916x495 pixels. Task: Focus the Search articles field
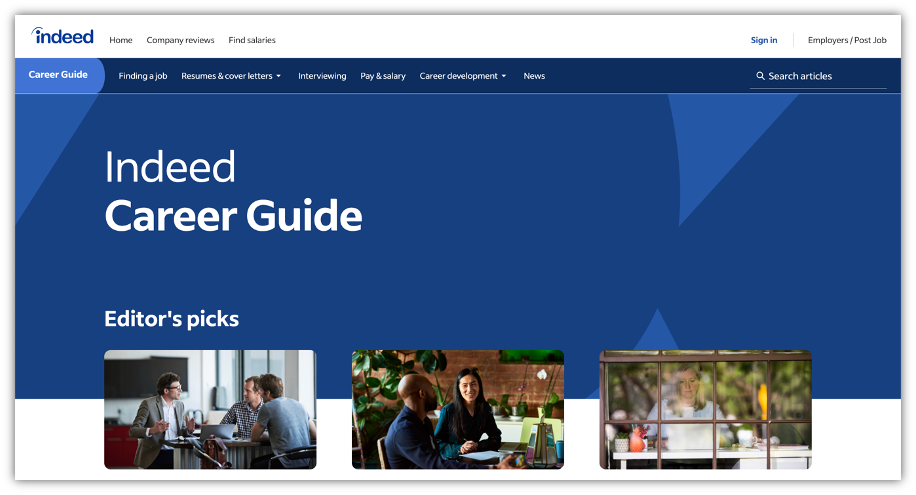818,76
